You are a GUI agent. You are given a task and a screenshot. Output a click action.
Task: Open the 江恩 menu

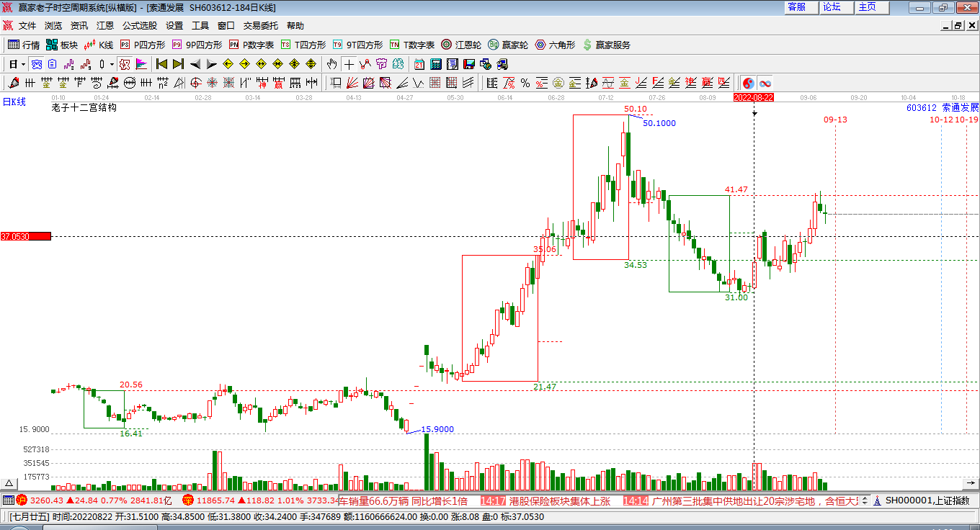pyautogui.click(x=105, y=26)
